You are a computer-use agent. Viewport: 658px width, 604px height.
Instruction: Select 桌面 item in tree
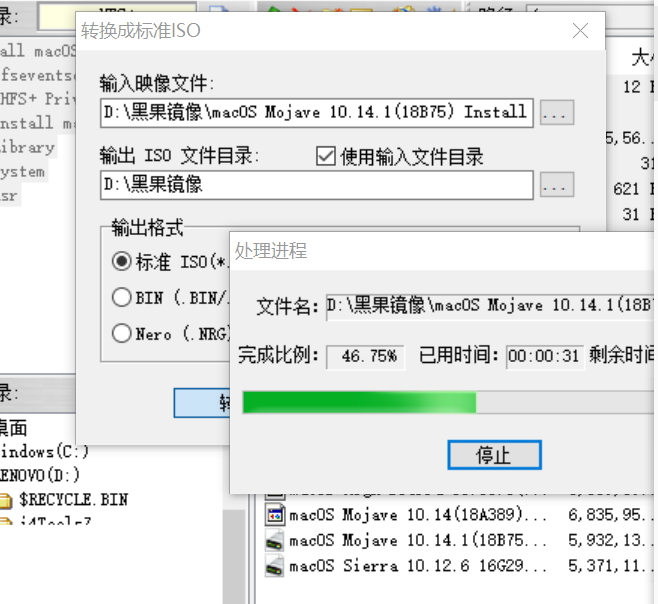13,428
